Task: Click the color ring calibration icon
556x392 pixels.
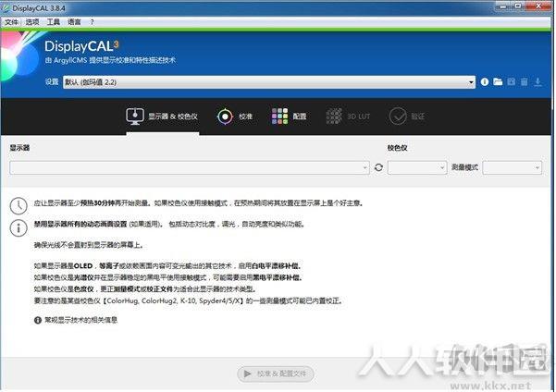Action: (225, 116)
